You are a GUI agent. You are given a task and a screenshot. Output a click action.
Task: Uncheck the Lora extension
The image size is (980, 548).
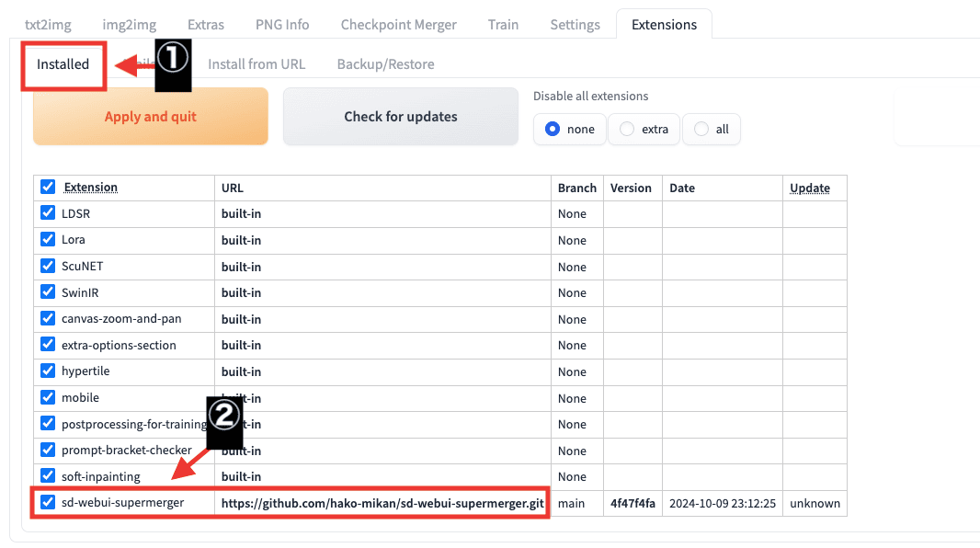tap(47, 240)
